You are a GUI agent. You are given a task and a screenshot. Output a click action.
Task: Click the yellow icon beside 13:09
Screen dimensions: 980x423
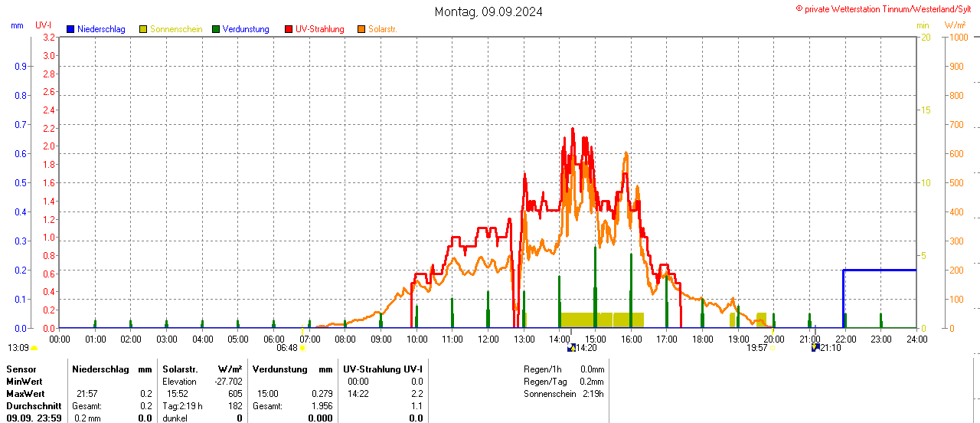coord(34,348)
